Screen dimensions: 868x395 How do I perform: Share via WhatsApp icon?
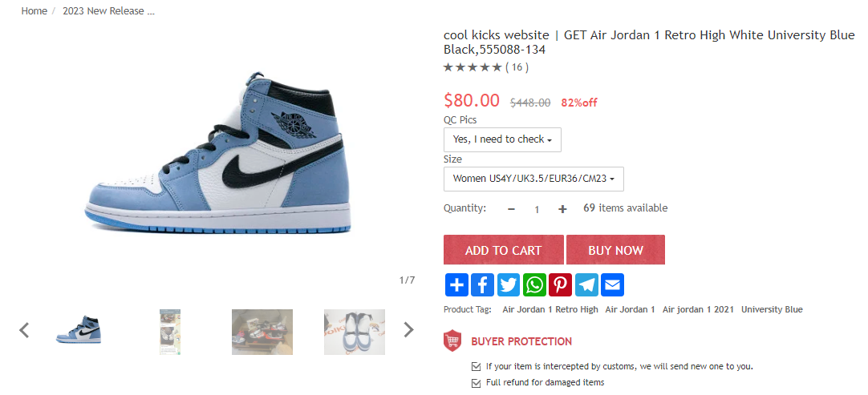(x=534, y=285)
